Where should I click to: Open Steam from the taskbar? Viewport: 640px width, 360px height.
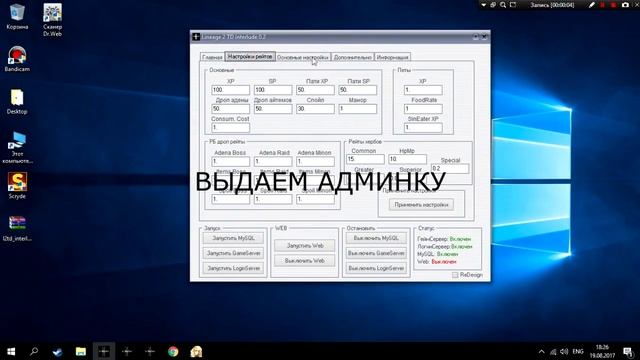tap(58, 351)
